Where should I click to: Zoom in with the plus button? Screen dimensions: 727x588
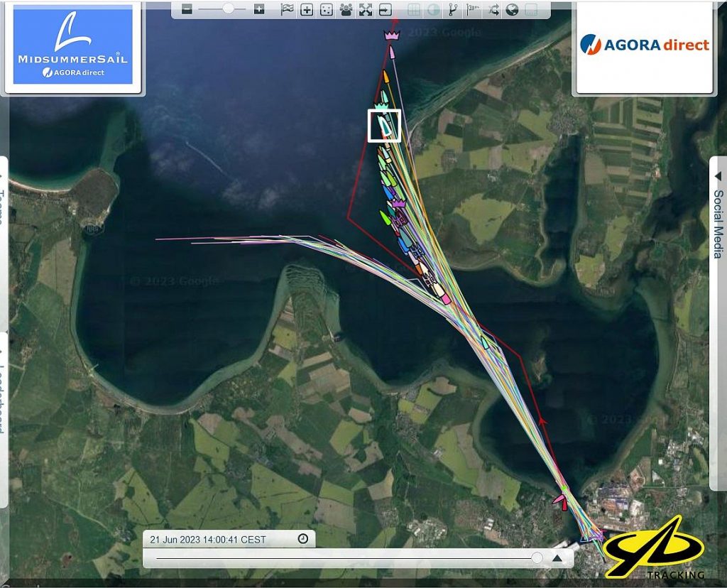click(259, 9)
